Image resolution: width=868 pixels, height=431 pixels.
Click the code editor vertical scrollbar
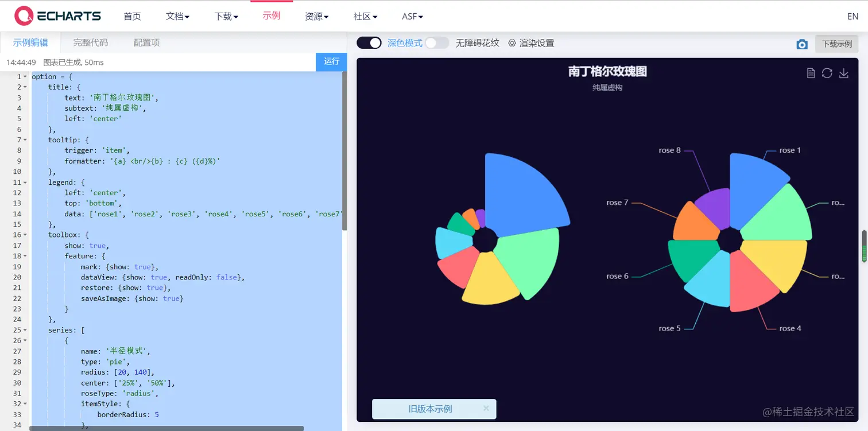[x=344, y=150]
